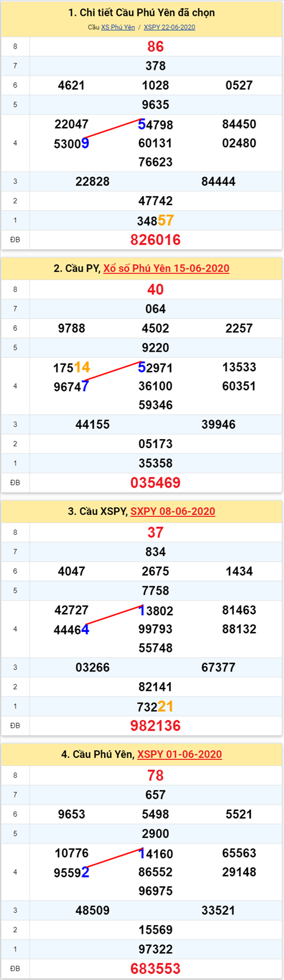Screen dimensions: 284x980
Task: Click the number 84450
Action: (x=239, y=124)
